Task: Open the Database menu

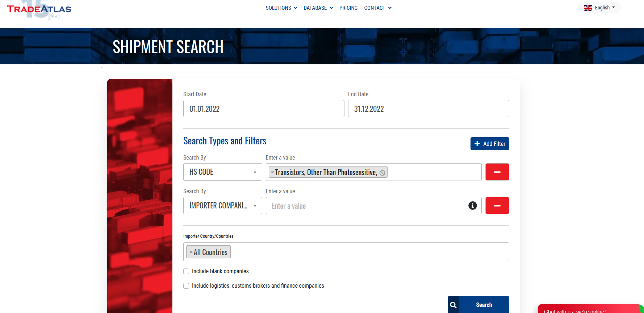Action: click(x=318, y=8)
